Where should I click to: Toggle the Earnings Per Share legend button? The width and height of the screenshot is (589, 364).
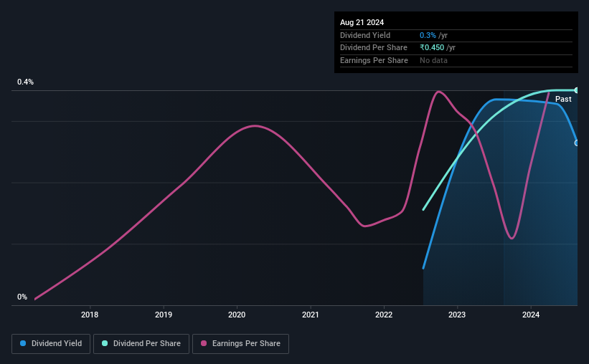tap(240, 344)
